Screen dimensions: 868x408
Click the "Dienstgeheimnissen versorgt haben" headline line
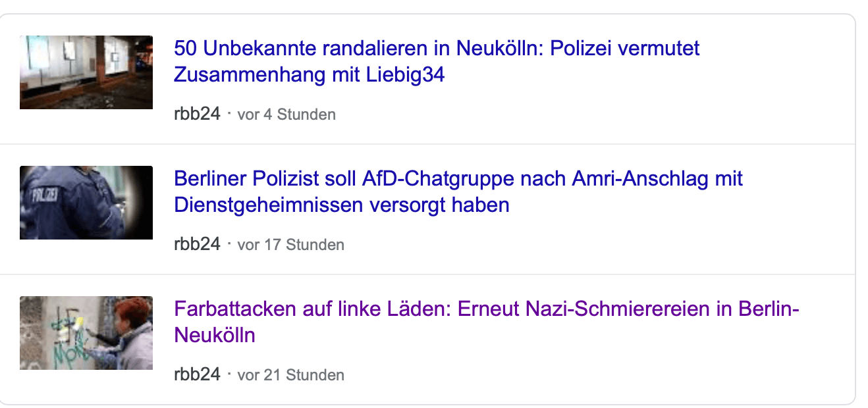[341, 205]
